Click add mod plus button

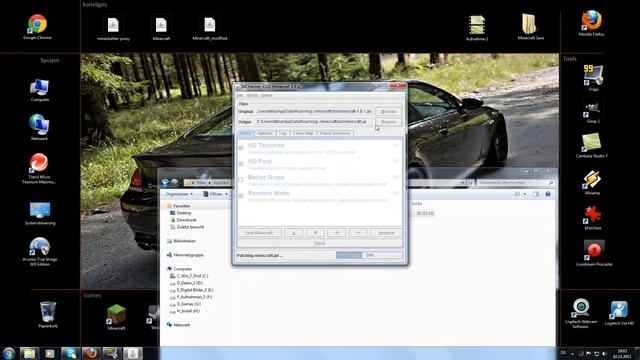point(336,233)
